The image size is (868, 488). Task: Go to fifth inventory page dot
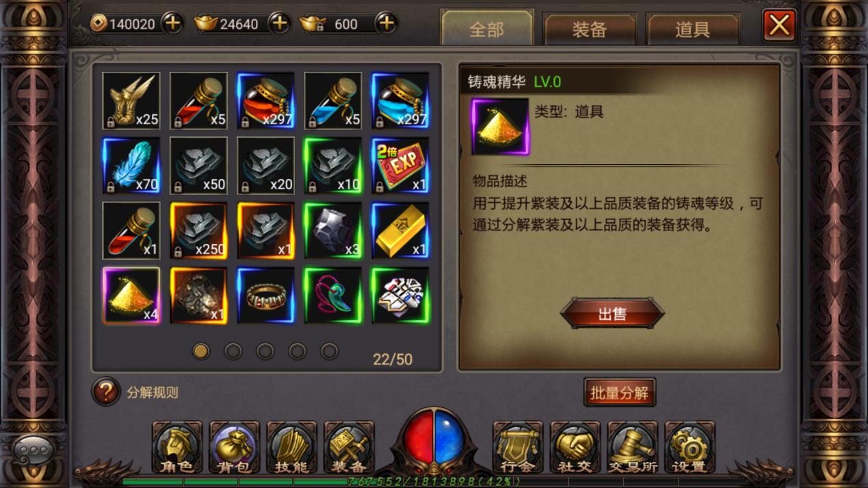coord(330,351)
